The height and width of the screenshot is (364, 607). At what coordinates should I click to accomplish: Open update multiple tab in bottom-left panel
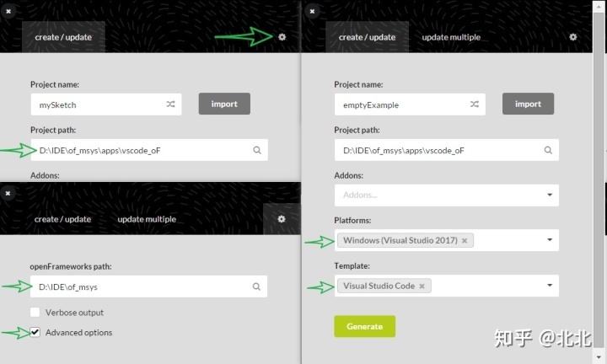pos(147,219)
